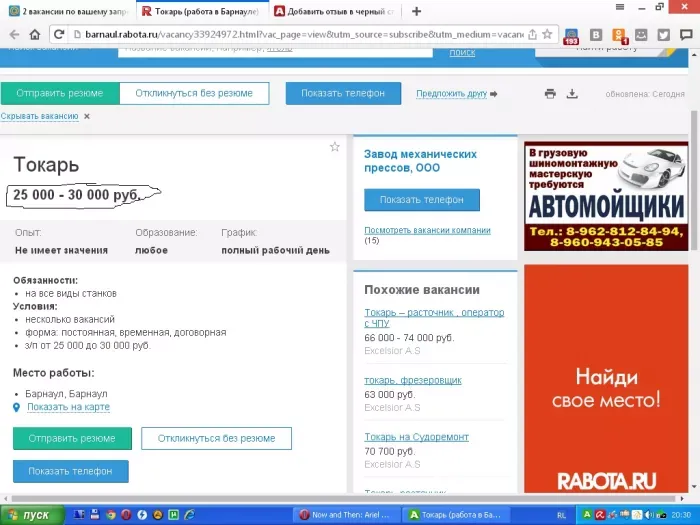Viewport: 700px width, 525px height.
Task: Open the 'Токарь на Судоремонт' vacancy link
Action: (x=417, y=437)
